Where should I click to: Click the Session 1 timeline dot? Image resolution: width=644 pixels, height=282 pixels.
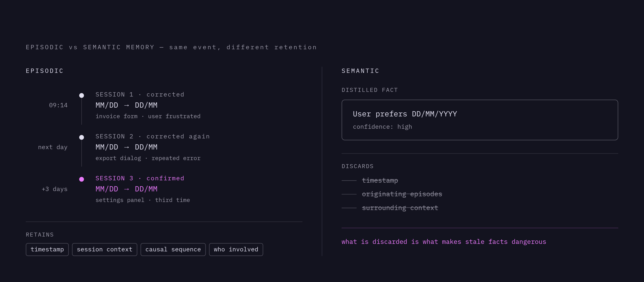tap(82, 95)
